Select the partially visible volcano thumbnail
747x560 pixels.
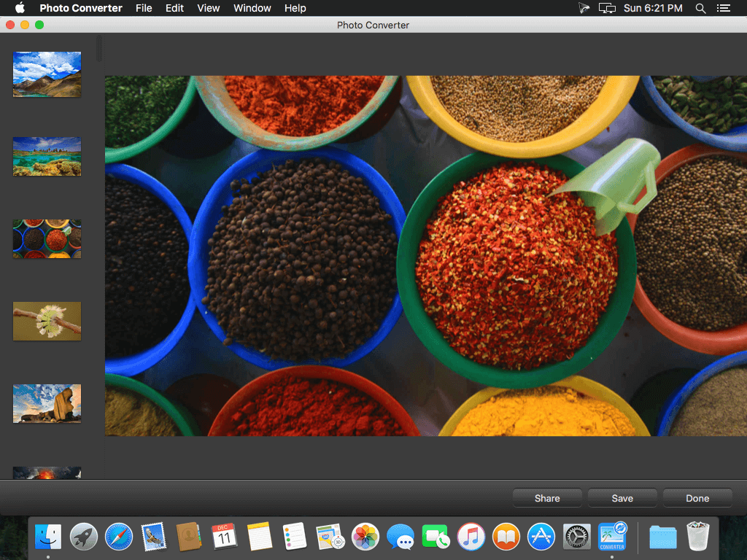(x=47, y=472)
